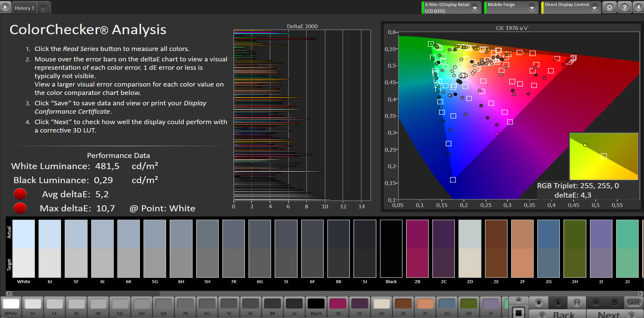
Task: Open X-Rite i1Display Retail meter dropdown
Action: coord(475,8)
